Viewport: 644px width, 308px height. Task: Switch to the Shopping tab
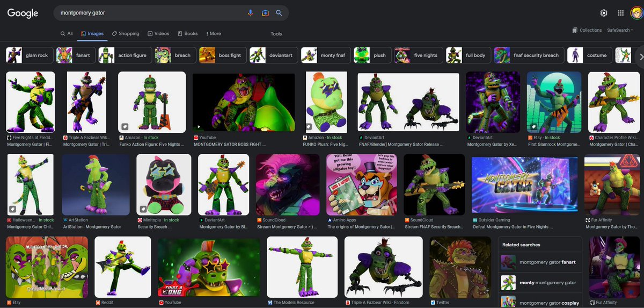126,33
